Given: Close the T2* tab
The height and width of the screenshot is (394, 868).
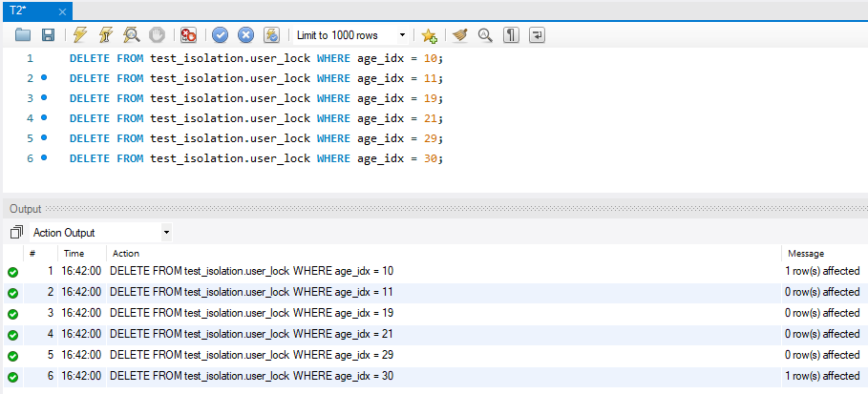Looking at the screenshot, I should pyautogui.click(x=62, y=11).
